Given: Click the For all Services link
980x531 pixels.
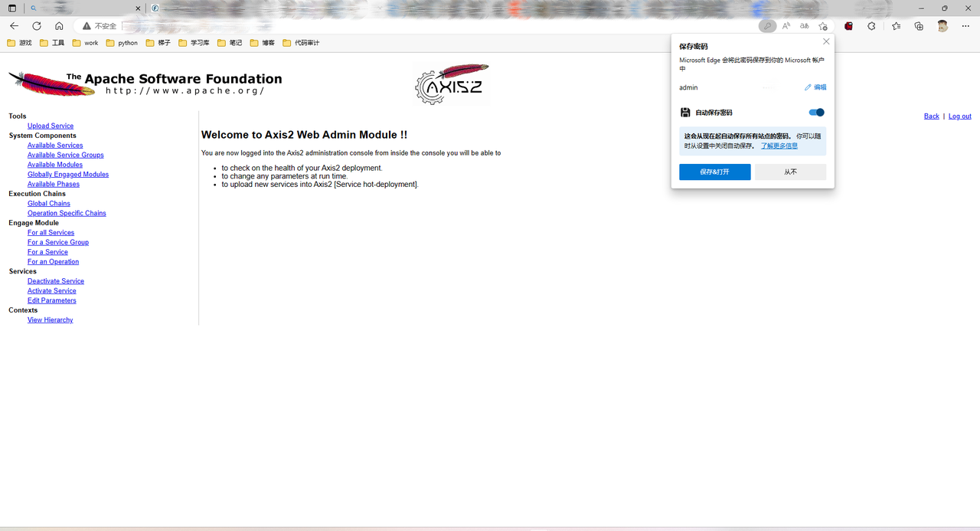Looking at the screenshot, I should (x=51, y=233).
